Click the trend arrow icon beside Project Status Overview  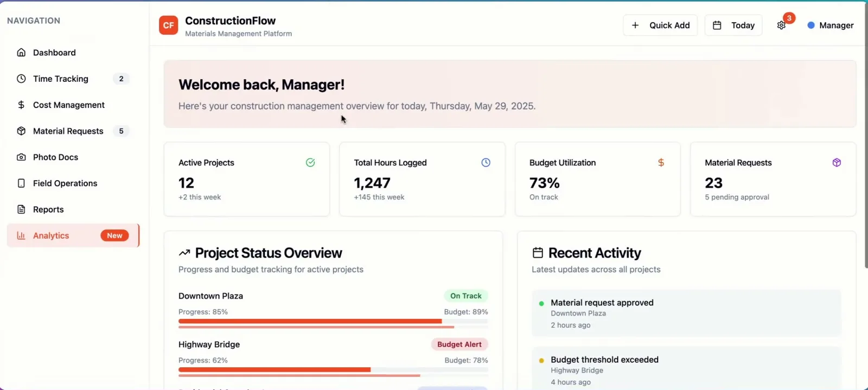[184, 253]
